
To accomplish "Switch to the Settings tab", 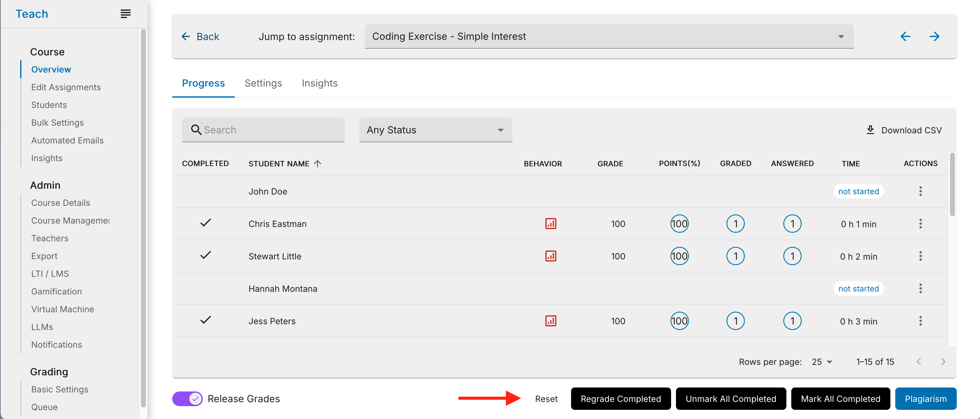I will tap(263, 83).
